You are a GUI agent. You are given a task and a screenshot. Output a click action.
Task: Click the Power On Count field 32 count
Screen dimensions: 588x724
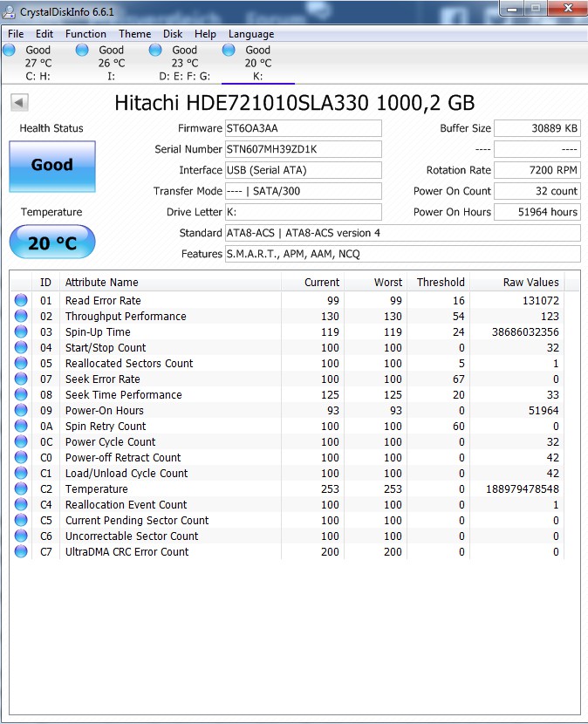(x=537, y=191)
